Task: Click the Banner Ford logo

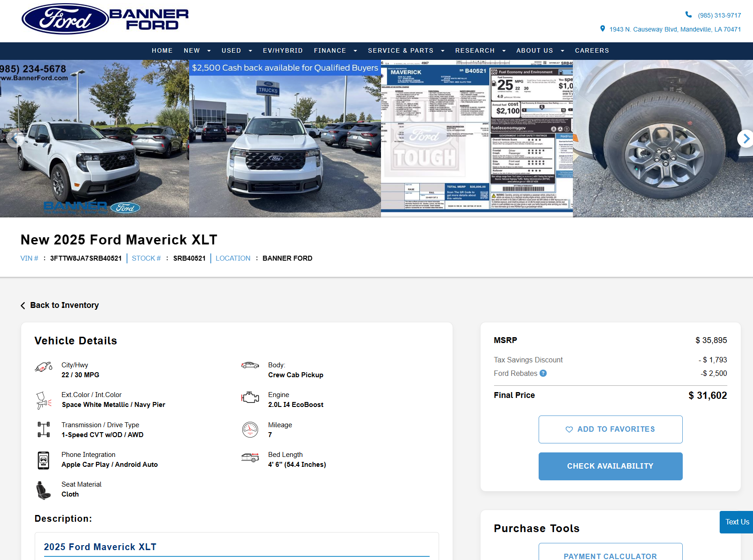Action: point(105,19)
